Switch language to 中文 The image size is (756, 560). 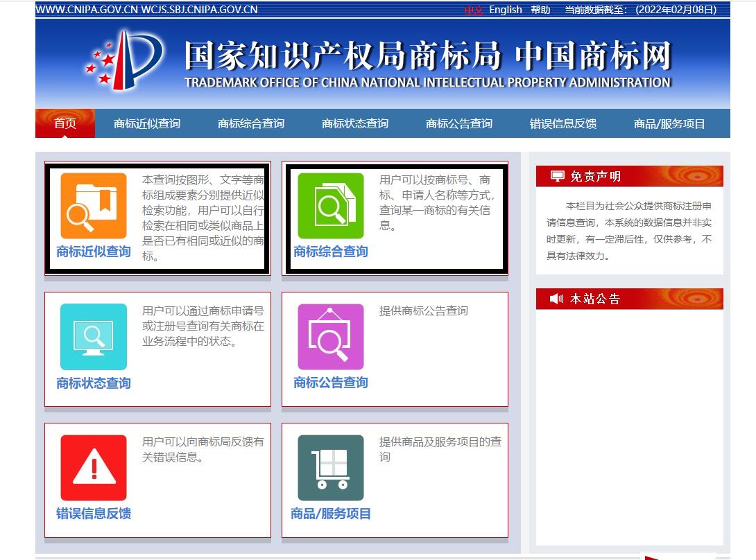(474, 10)
